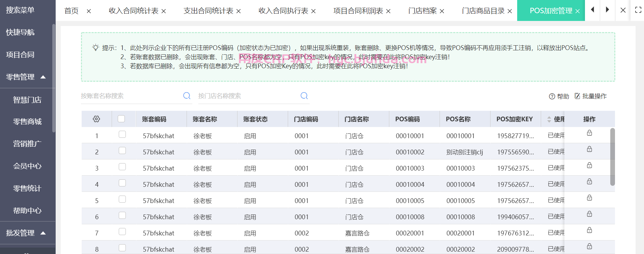644x254 pixels.
Task: Click the table column settings gear icon
Action: tap(96, 119)
